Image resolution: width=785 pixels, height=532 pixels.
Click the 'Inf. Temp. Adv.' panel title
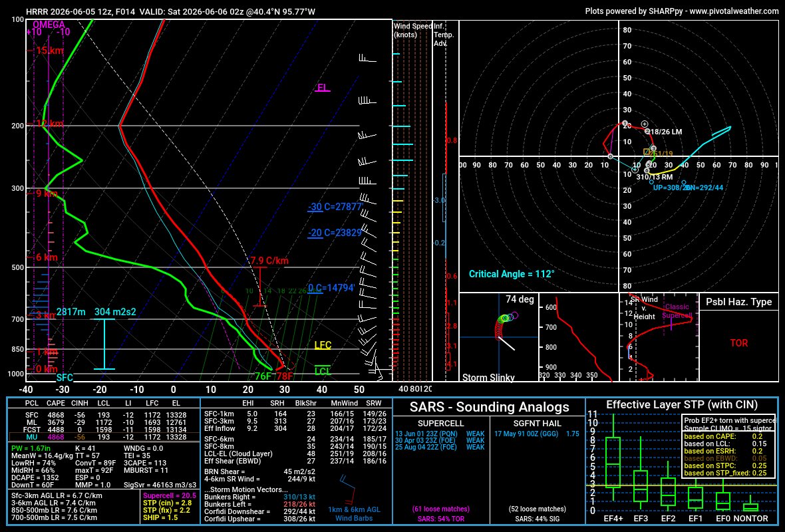pyautogui.click(x=444, y=35)
